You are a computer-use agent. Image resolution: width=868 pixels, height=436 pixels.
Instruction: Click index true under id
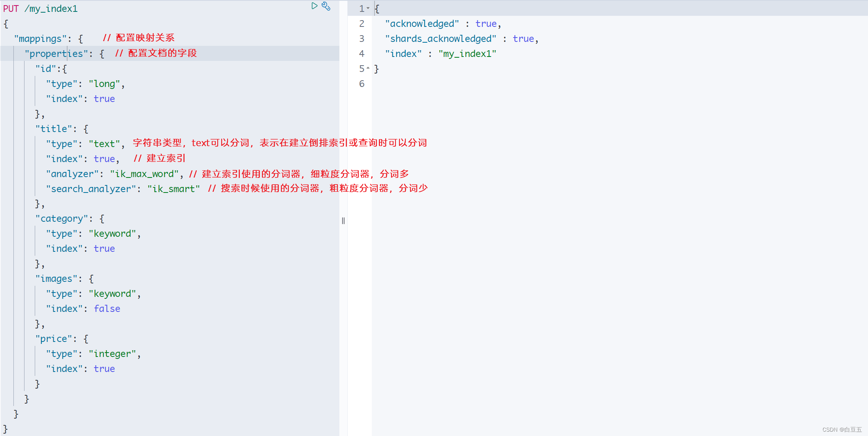pyautogui.click(x=104, y=99)
